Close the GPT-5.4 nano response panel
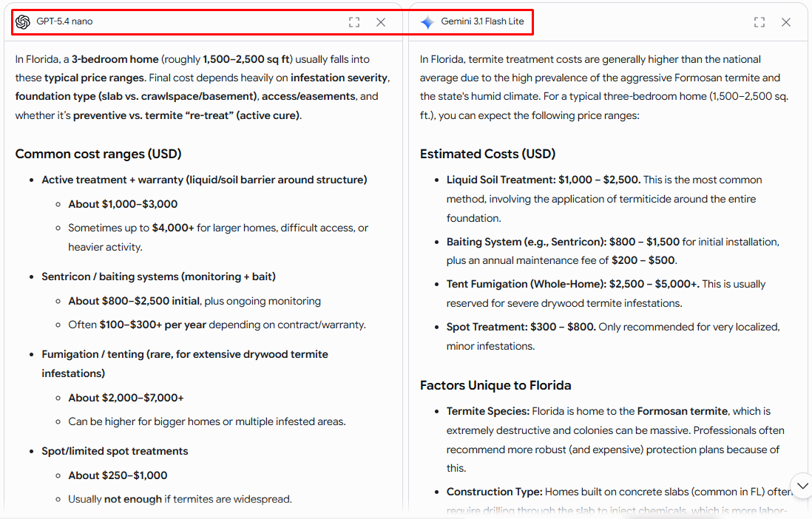 point(381,21)
